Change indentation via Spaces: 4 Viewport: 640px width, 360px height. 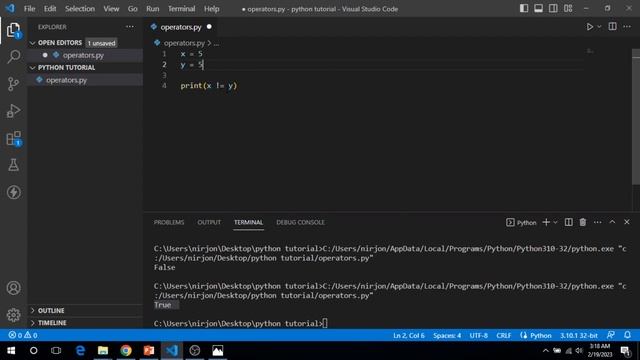click(x=447, y=335)
